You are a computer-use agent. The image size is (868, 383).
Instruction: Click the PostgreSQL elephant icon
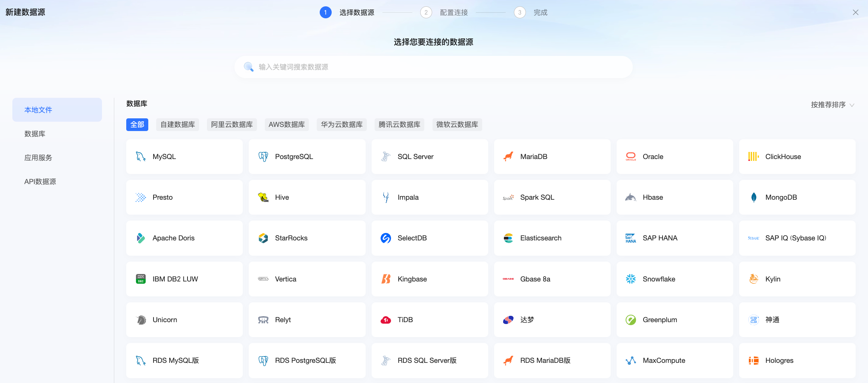click(263, 157)
